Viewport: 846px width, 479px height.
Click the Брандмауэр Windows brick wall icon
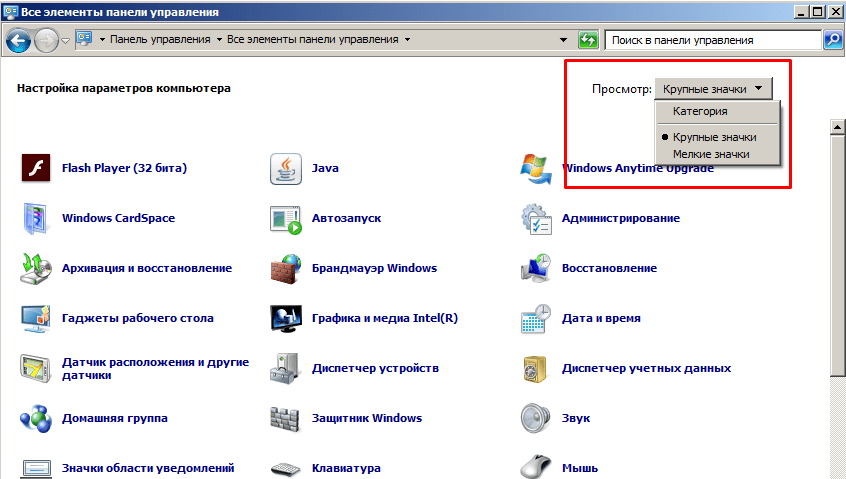[285, 269]
